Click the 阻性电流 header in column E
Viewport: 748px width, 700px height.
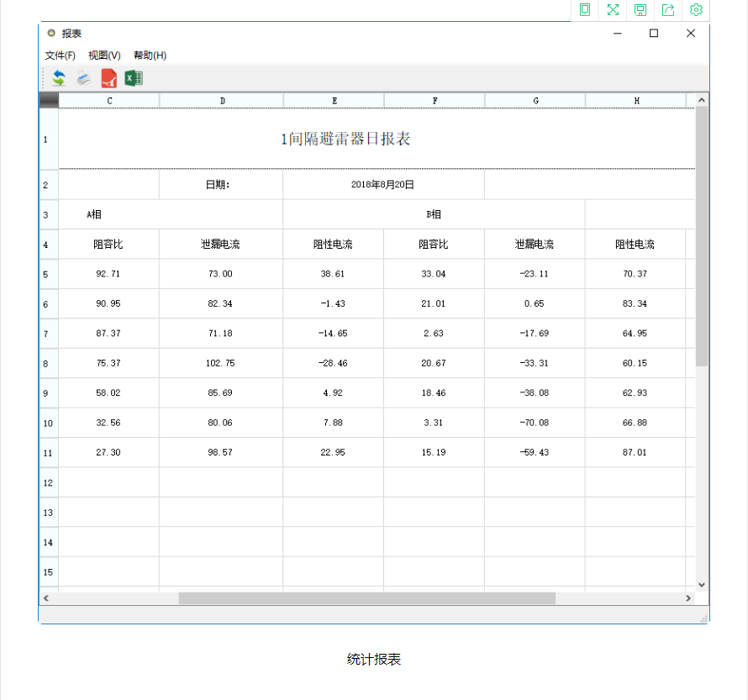tap(334, 245)
